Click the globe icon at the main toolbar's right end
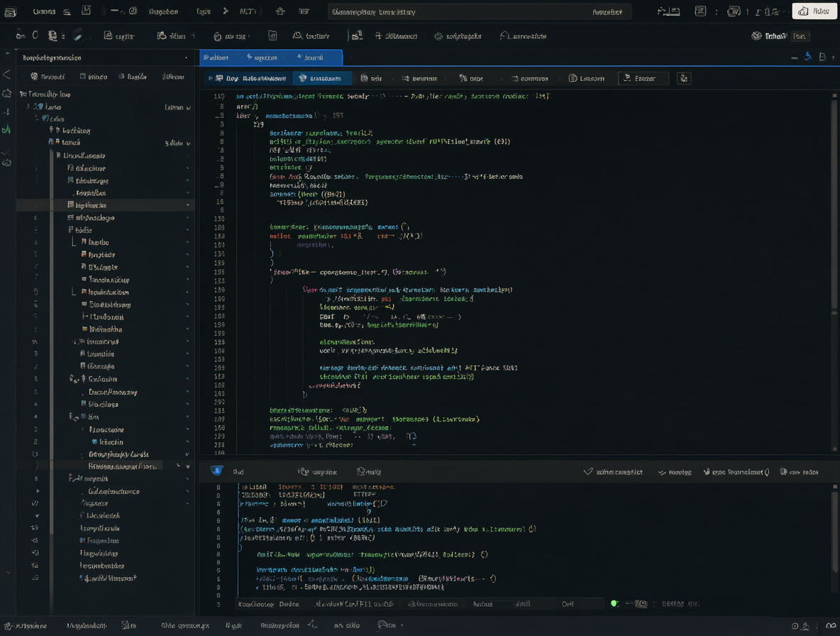Image resolution: width=840 pixels, height=636 pixels. point(756,36)
